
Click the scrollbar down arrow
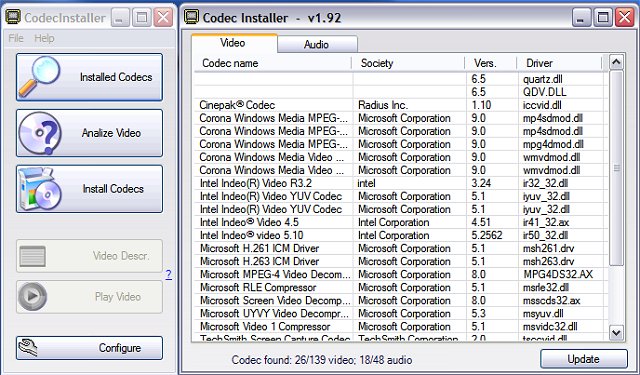[616, 333]
